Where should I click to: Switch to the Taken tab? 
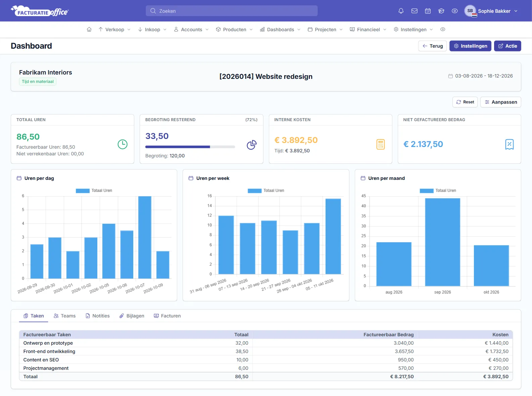tap(34, 316)
